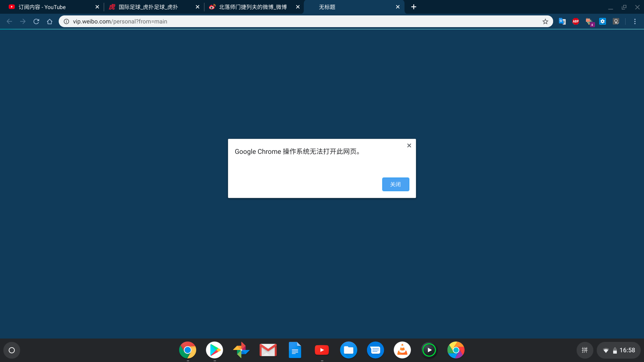Open the launcher circle button
This screenshot has width=644, height=362.
12,350
